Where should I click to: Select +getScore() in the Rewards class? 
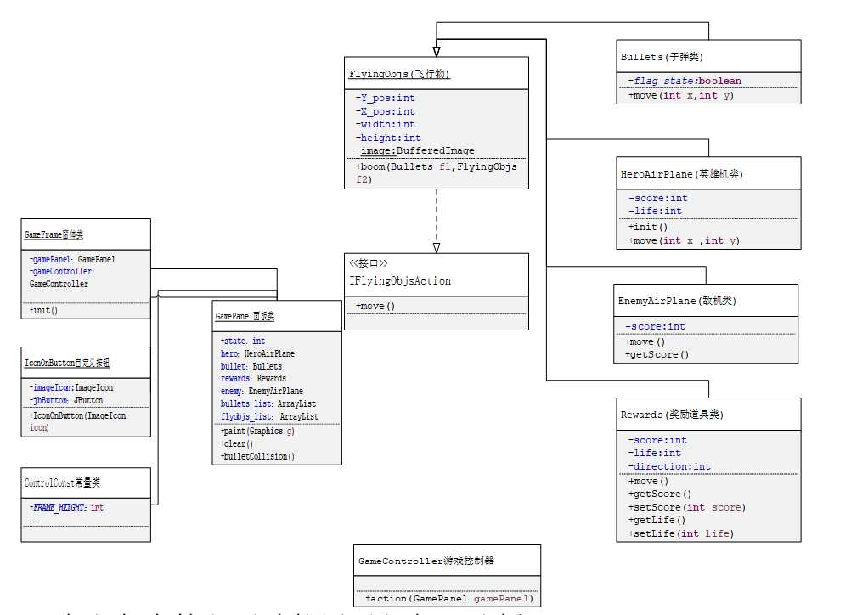(x=660, y=494)
